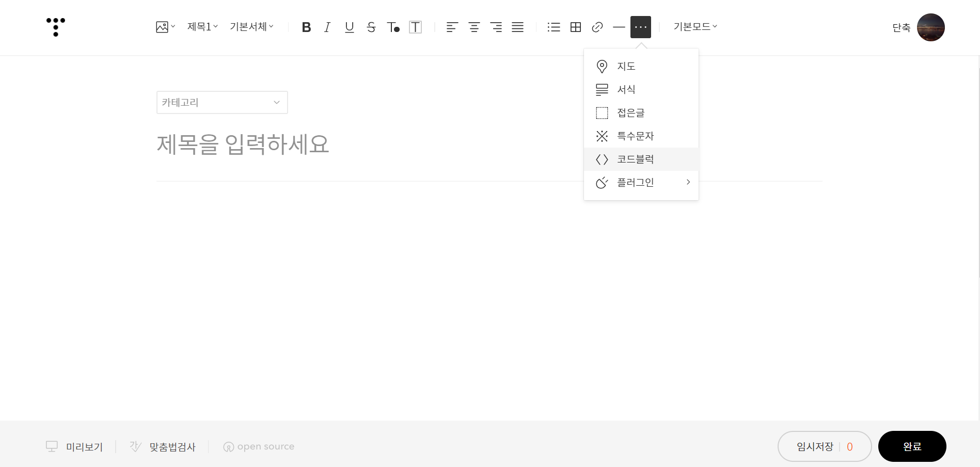The width and height of the screenshot is (980, 467).
Task: Open the 기본모드 editor mode dropdown
Action: click(x=696, y=27)
